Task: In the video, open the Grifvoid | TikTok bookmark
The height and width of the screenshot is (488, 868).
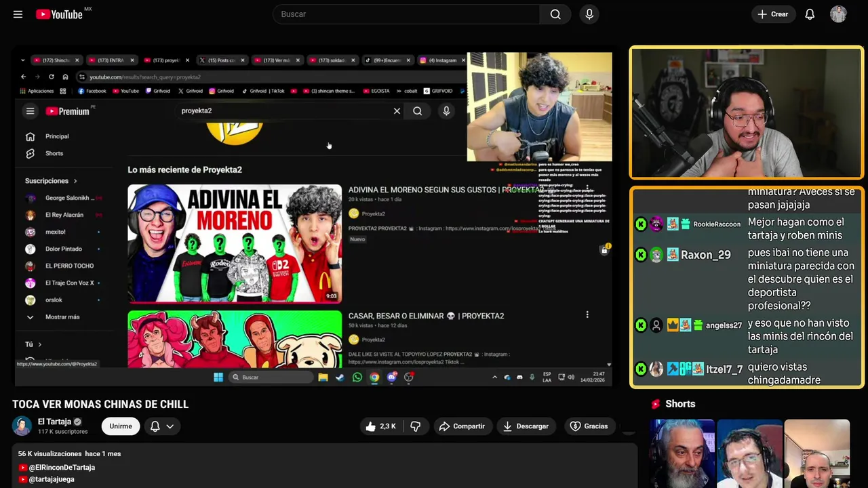Action: pyautogui.click(x=264, y=91)
